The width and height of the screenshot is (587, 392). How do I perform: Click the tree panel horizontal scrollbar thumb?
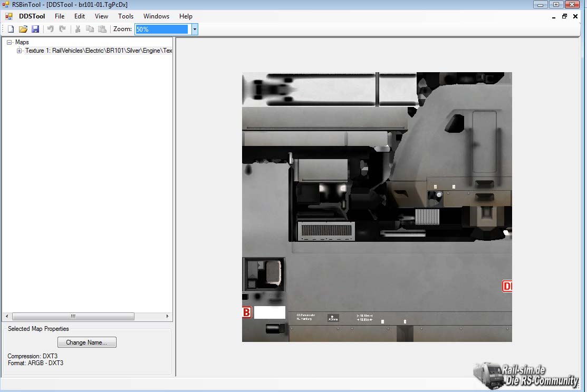click(73, 317)
